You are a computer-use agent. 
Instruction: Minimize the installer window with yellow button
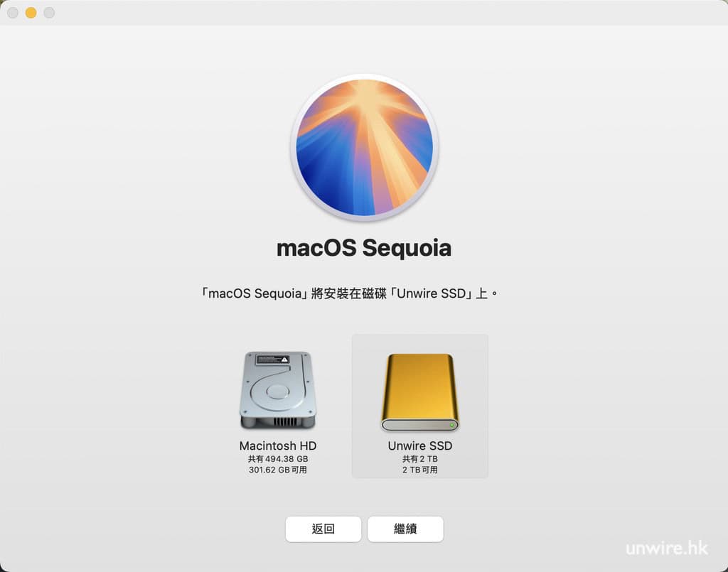coord(31,13)
